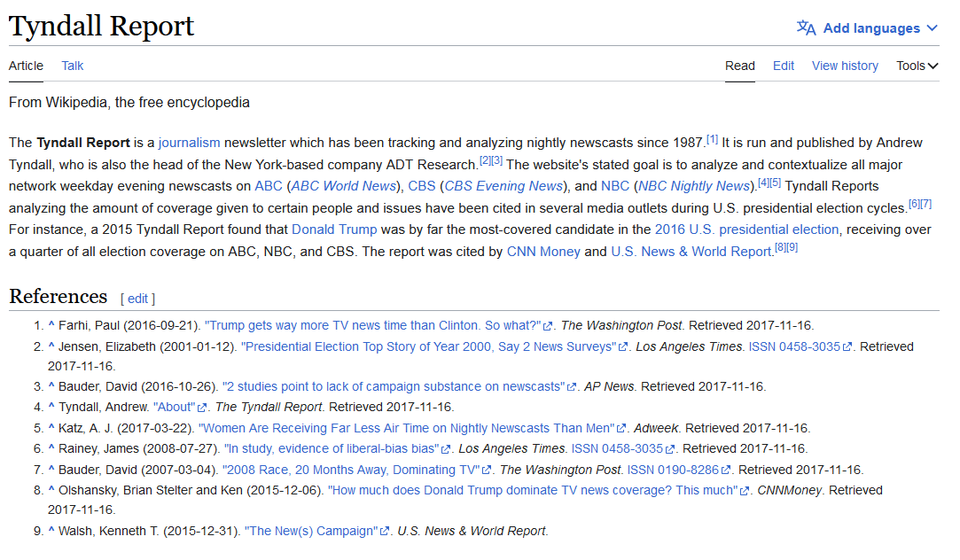Open "2008 Race, 20 Months Away" article

[x=351, y=470]
